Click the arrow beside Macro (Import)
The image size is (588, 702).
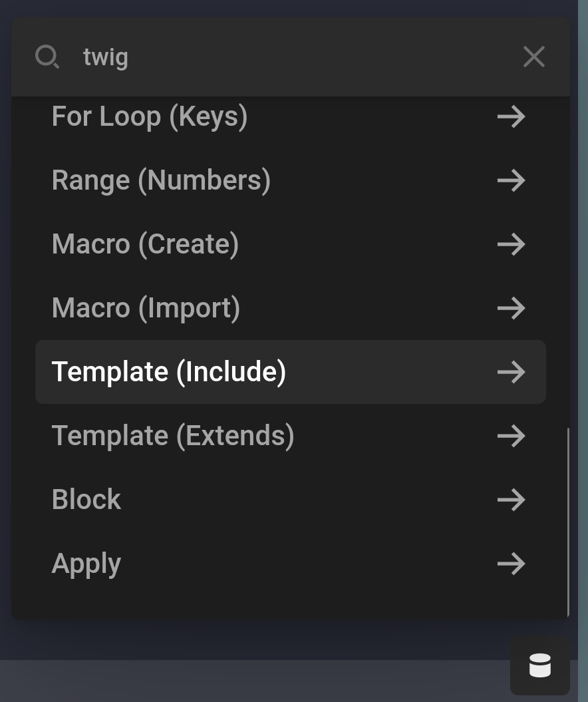tap(511, 308)
